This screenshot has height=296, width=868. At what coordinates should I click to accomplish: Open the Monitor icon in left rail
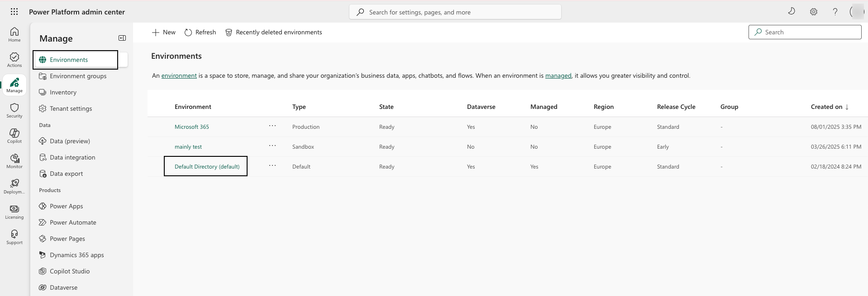[x=14, y=160]
